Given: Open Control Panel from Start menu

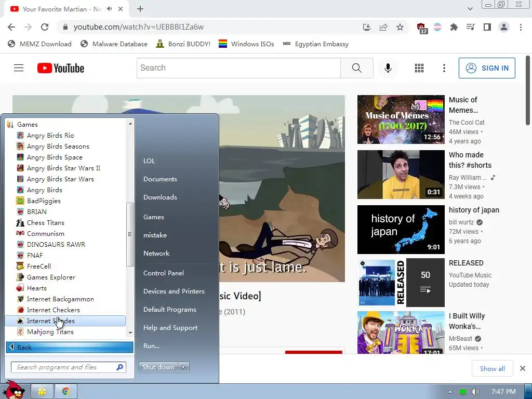Looking at the screenshot, I should click(164, 273).
